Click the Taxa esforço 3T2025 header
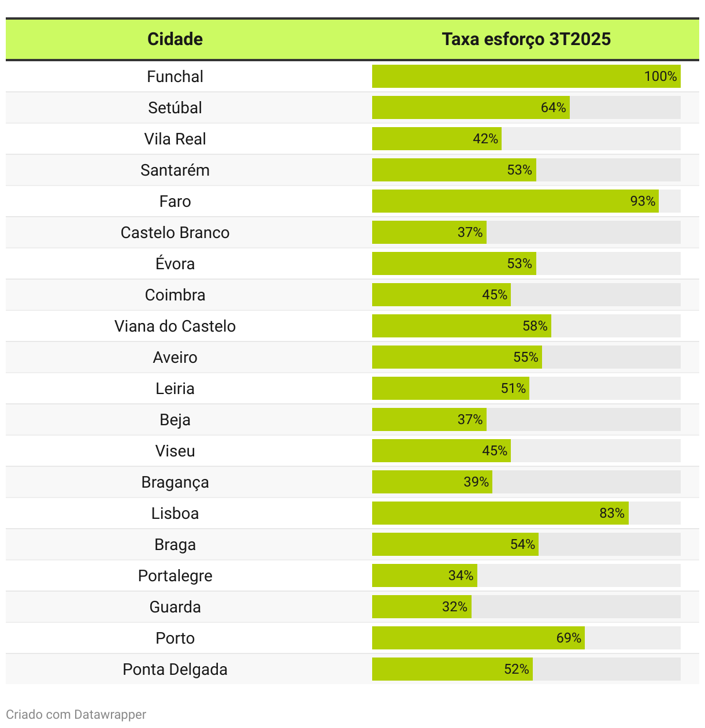 point(526,39)
